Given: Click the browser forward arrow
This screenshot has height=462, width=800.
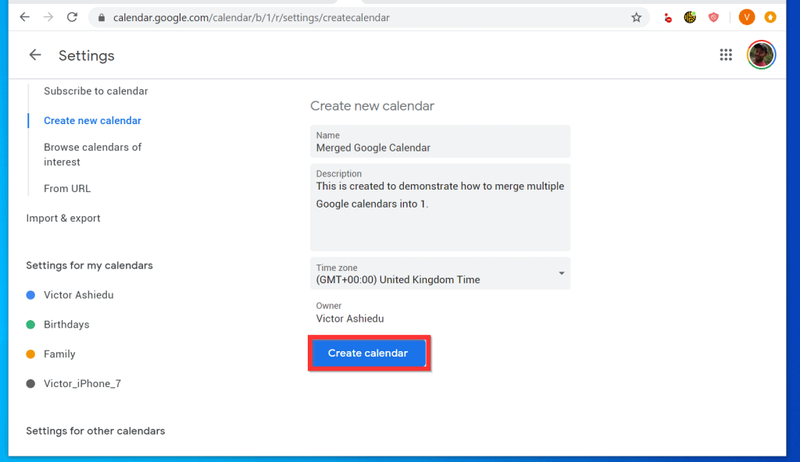Looking at the screenshot, I should pyautogui.click(x=48, y=17).
